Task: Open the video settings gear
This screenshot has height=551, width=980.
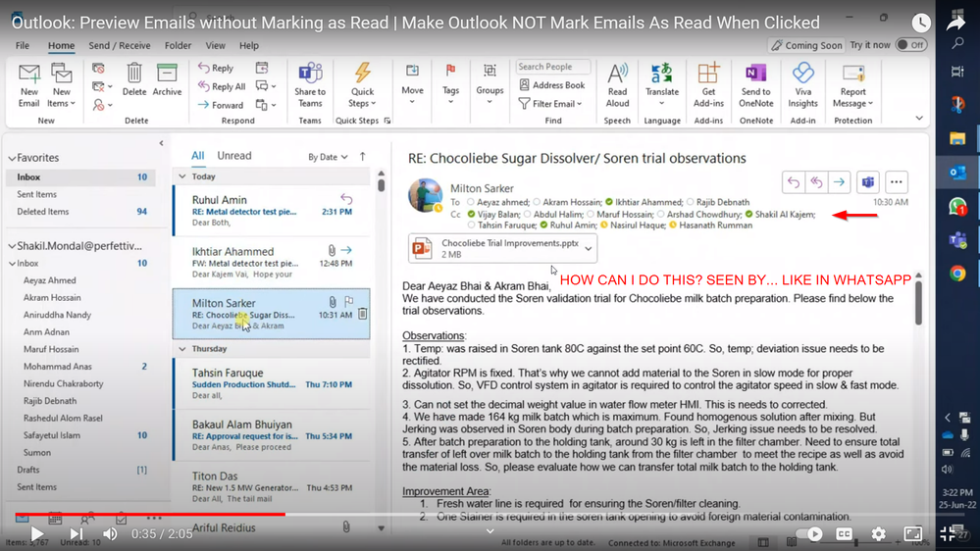Action: (x=879, y=534)
